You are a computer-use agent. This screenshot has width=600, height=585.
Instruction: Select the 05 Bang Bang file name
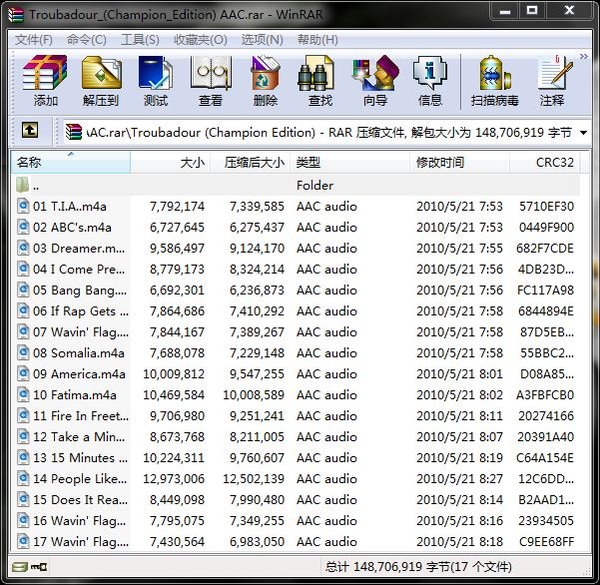coord(80,290)
